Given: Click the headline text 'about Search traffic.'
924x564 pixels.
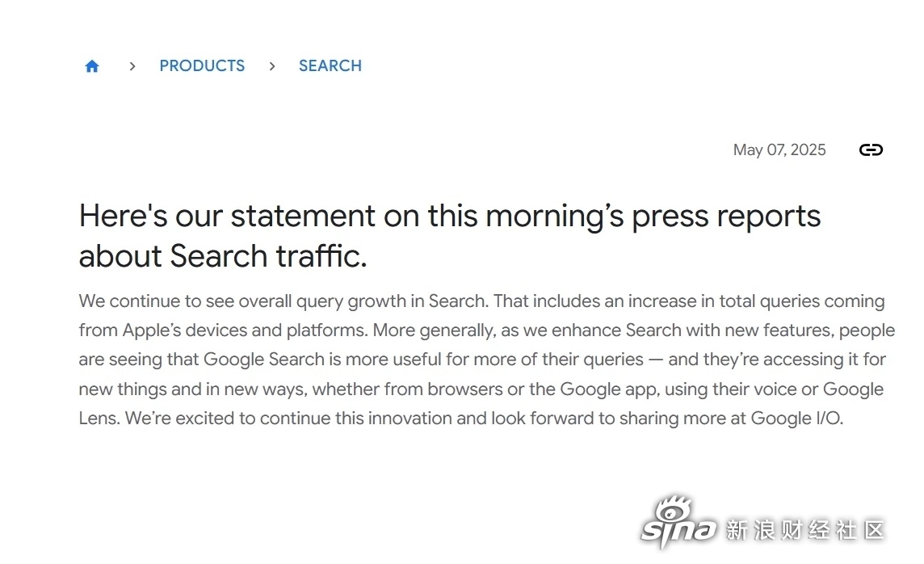Looking at the screenshot, I should pos(223,256).
